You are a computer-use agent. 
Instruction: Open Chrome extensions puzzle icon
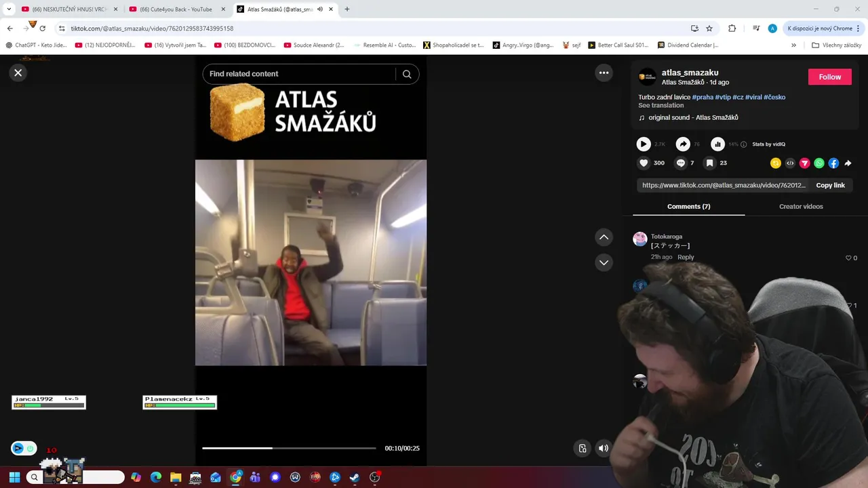pos(732,28)
